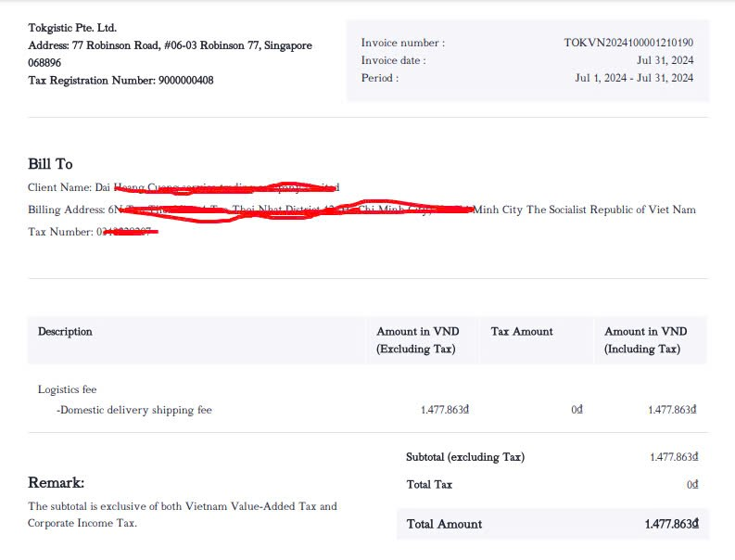Screen dimensions: 735x560
Task: Click the Description column header
Action: point(65,332)
